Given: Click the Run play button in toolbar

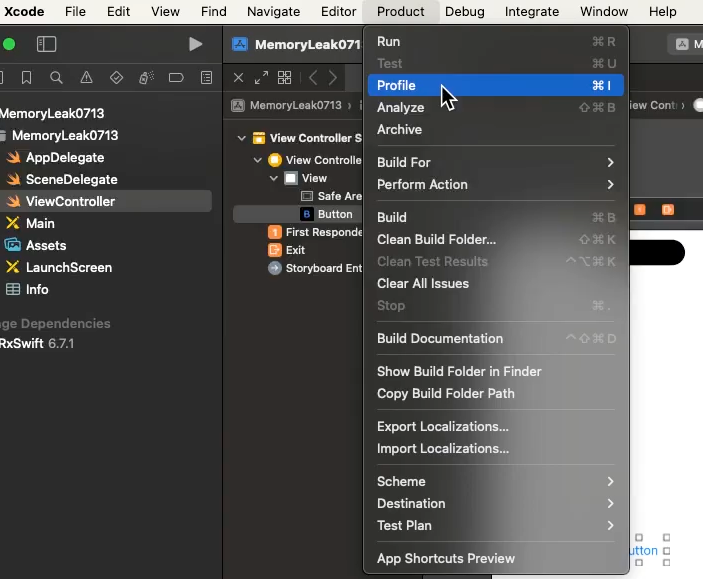Looking at the screenshot, I should click(195, 44).
